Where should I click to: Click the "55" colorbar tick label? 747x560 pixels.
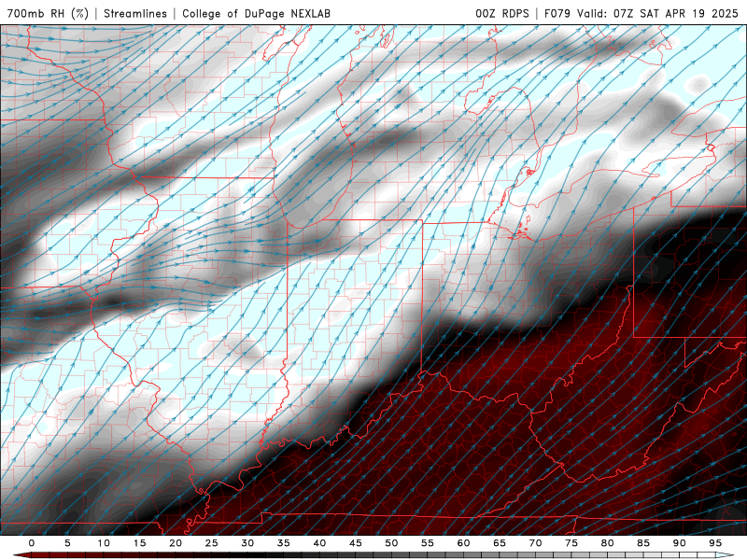[428, 543]
